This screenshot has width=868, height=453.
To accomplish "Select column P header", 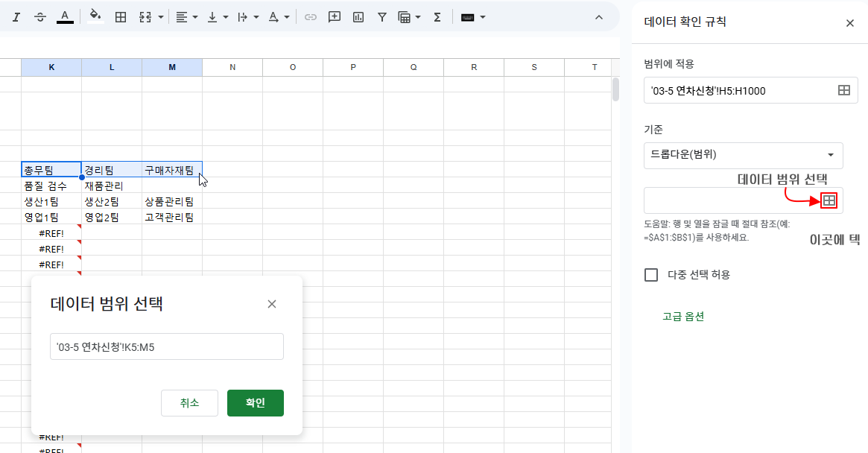I will pos(353,67).
